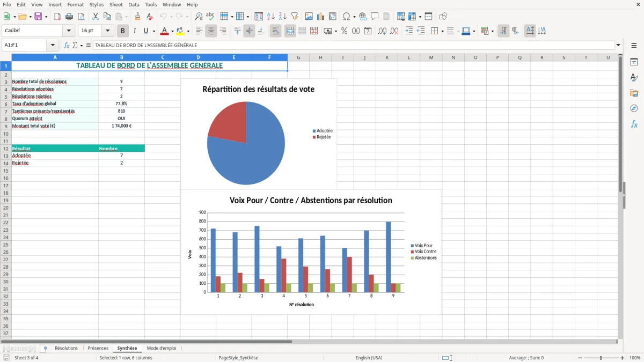Insert an image

[309, 17]
